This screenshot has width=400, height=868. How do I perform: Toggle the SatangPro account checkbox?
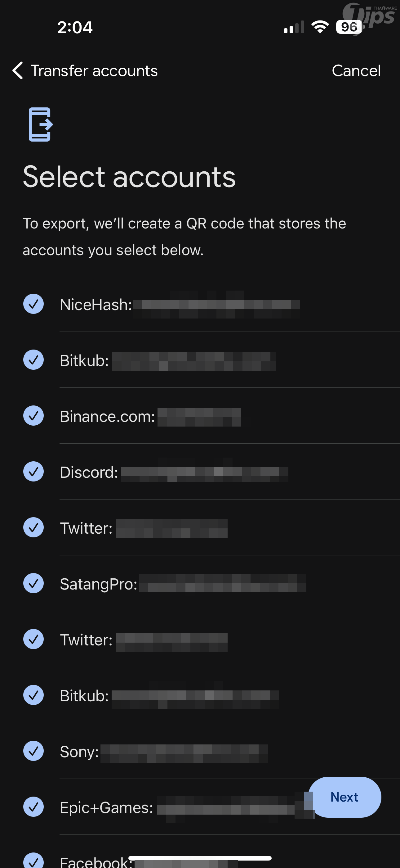(33, 584)
